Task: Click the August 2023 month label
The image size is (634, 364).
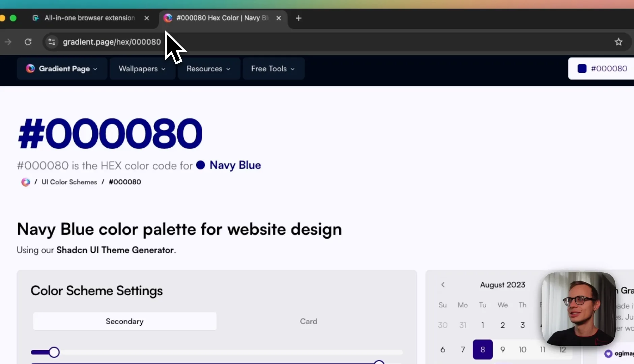Action: 502,285
